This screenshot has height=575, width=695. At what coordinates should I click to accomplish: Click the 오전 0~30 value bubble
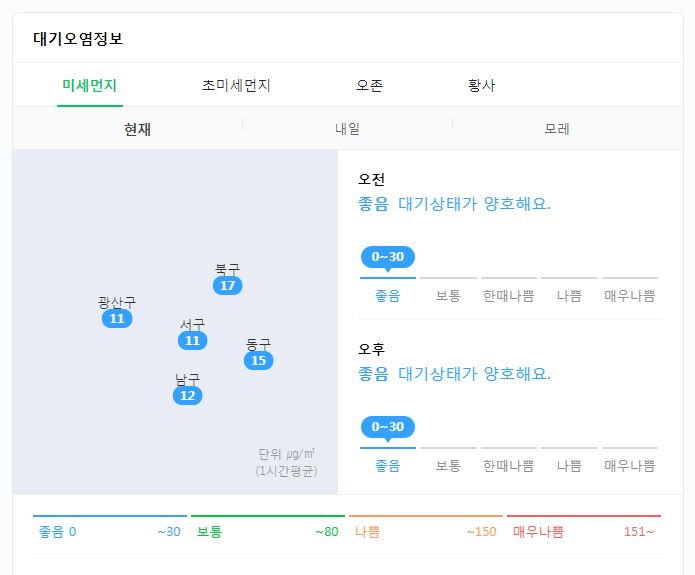click(388, 257)
